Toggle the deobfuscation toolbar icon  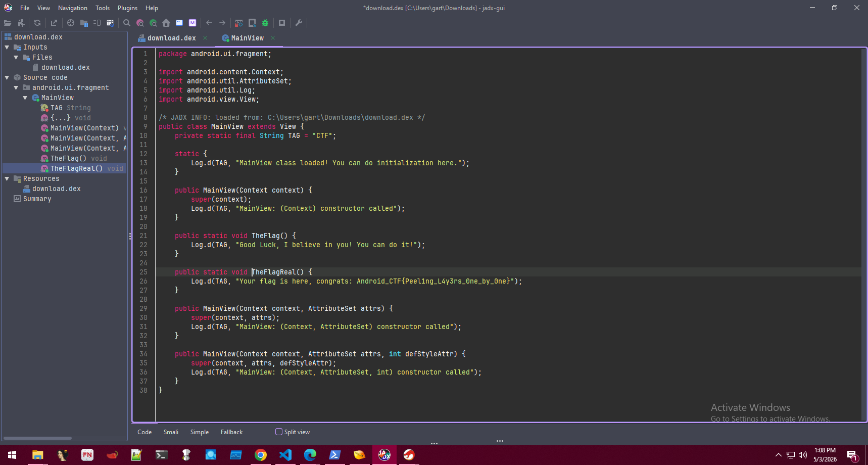coord(239,23)
